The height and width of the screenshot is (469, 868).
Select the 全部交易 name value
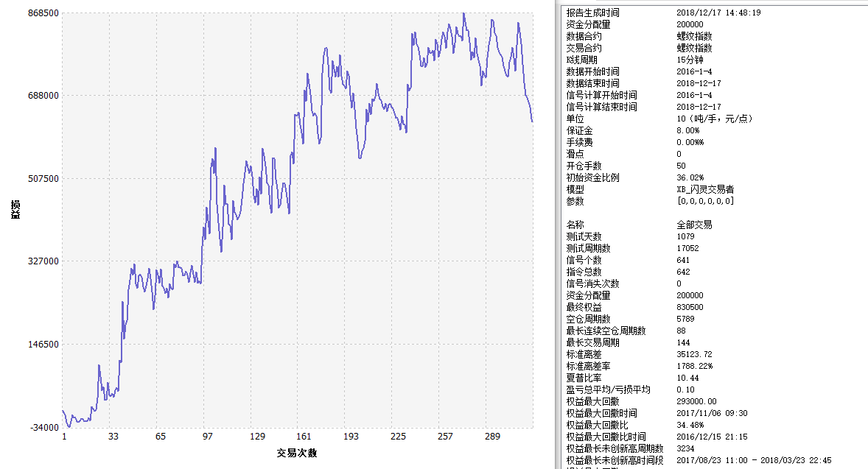pyautogui.click(x=694, y=225)
